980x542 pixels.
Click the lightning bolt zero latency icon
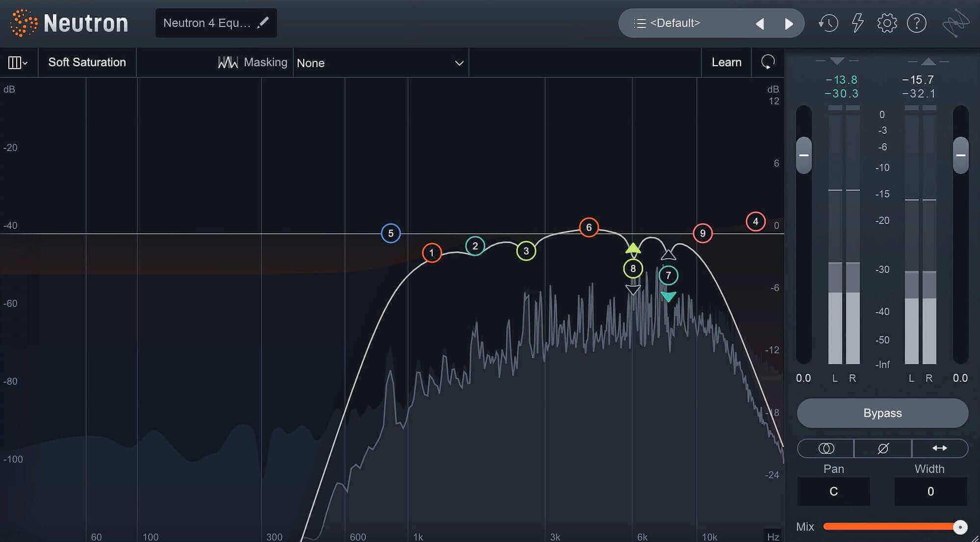[857, 23]
